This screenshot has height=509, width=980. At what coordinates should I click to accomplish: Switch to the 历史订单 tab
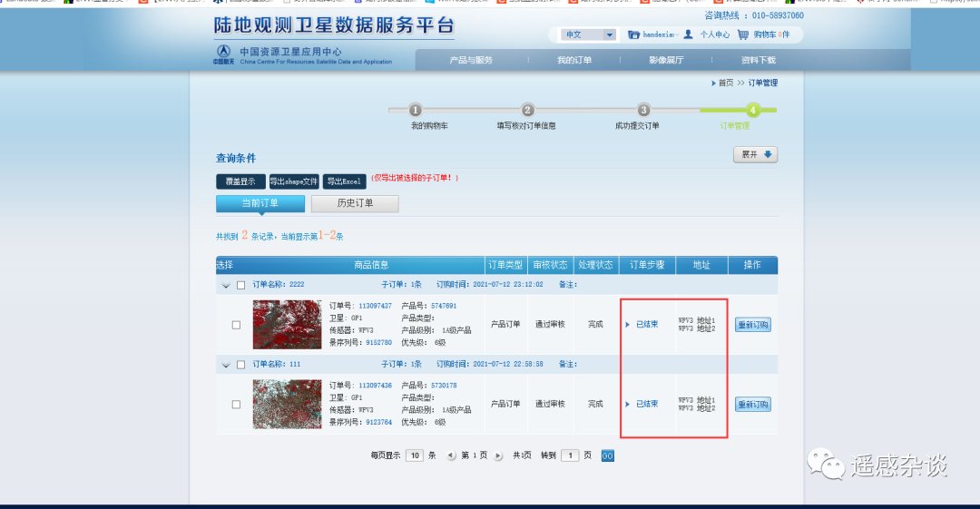[355, 203]
